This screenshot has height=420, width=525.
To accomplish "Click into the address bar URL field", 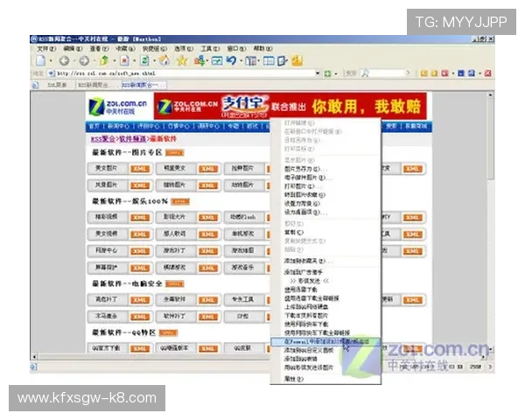I will [x=185, y=73].
